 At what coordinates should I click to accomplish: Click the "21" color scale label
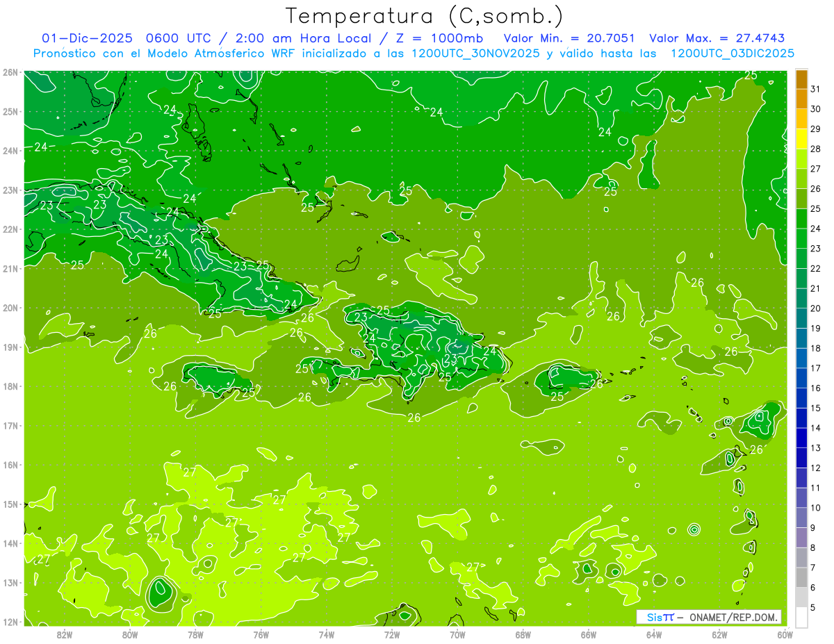coord(816,288)
